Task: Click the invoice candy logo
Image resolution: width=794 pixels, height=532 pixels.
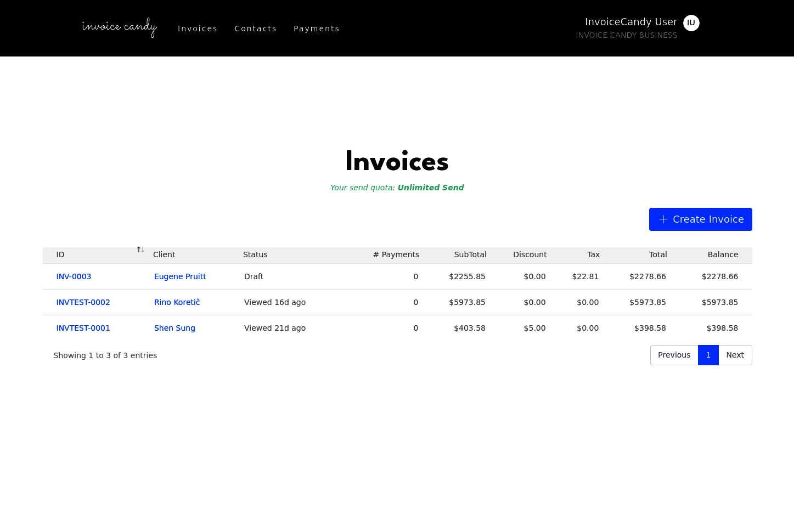Action: [120, 27]
